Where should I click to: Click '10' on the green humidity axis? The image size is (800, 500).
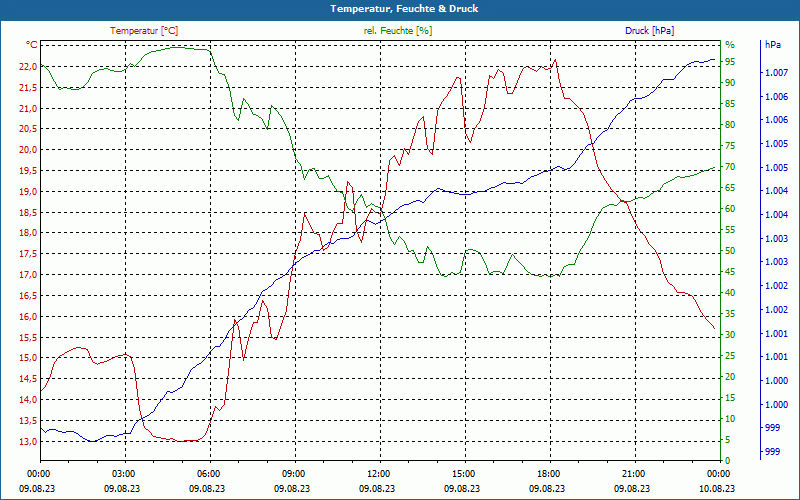click(730, 419)
